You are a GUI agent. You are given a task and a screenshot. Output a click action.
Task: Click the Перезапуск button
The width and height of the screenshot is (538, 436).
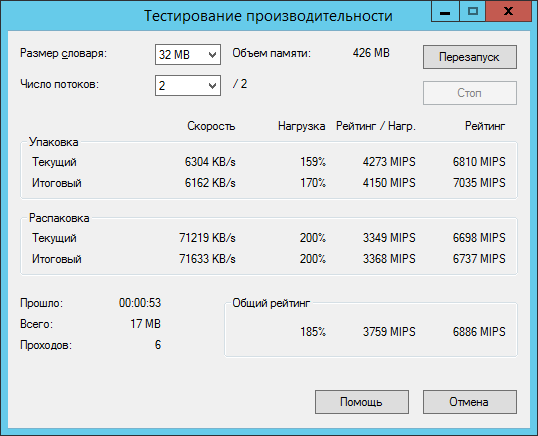tap(470, 57)
